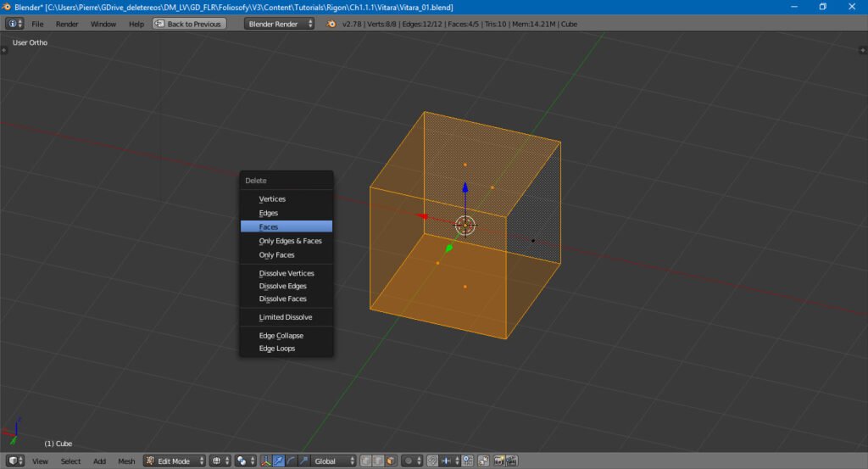Click the 'Verts:8/8' stats text
Screen dimensions: 868x469
tap(382, 24)
